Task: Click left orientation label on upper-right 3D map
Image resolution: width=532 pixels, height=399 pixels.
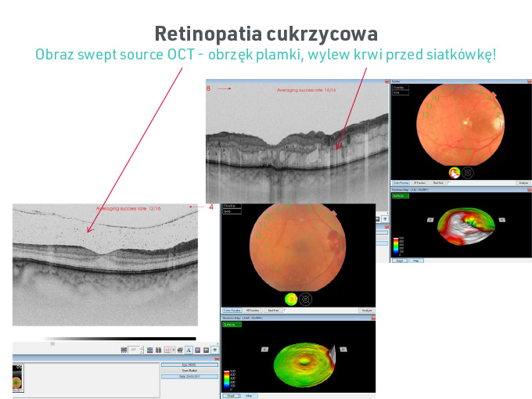Action: tap(430, 220)
